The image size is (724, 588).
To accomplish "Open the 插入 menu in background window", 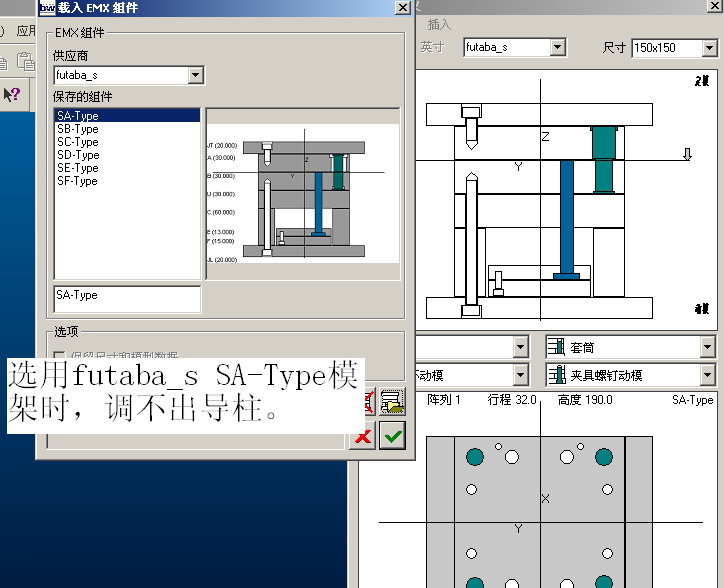I will point(439,24).
